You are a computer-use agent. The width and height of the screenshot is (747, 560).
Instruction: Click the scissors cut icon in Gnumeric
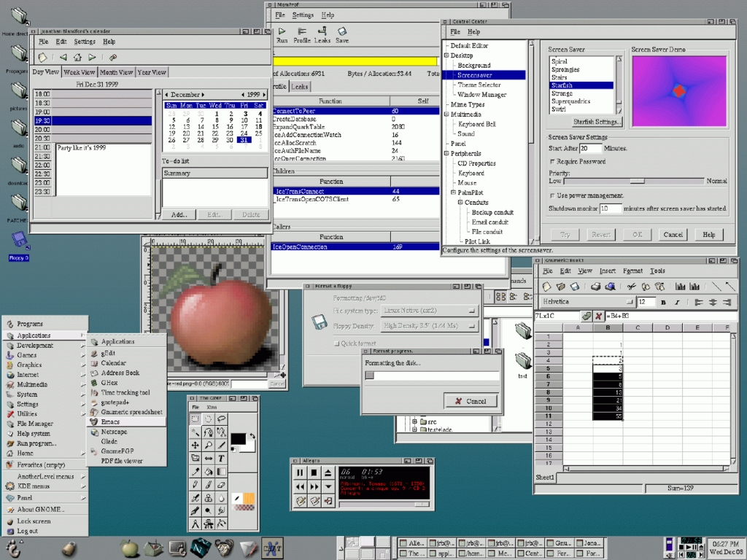631,287
